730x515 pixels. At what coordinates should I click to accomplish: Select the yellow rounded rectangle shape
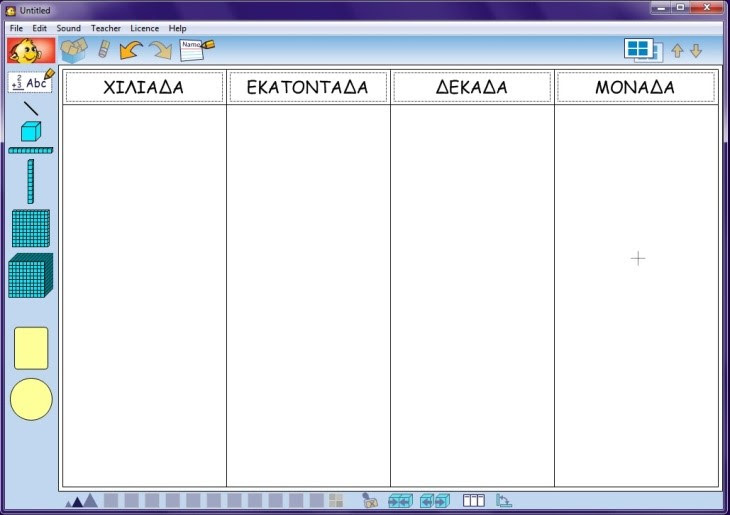point(31,348)
